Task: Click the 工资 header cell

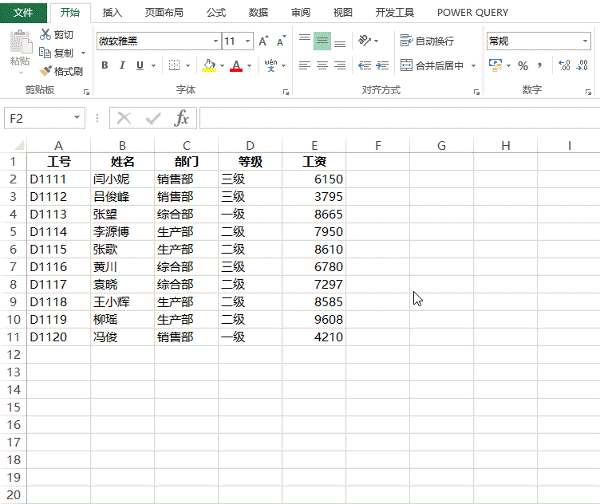Action: click(314, 161)
